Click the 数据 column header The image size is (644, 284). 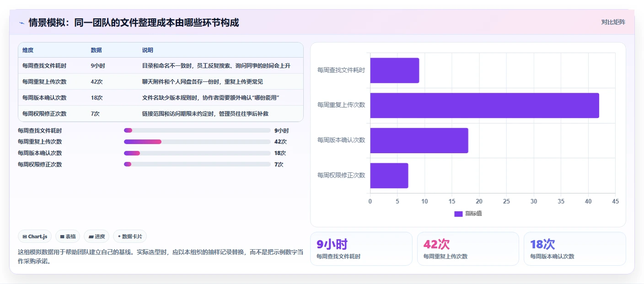pyautogui.click(x=97, y=50)
